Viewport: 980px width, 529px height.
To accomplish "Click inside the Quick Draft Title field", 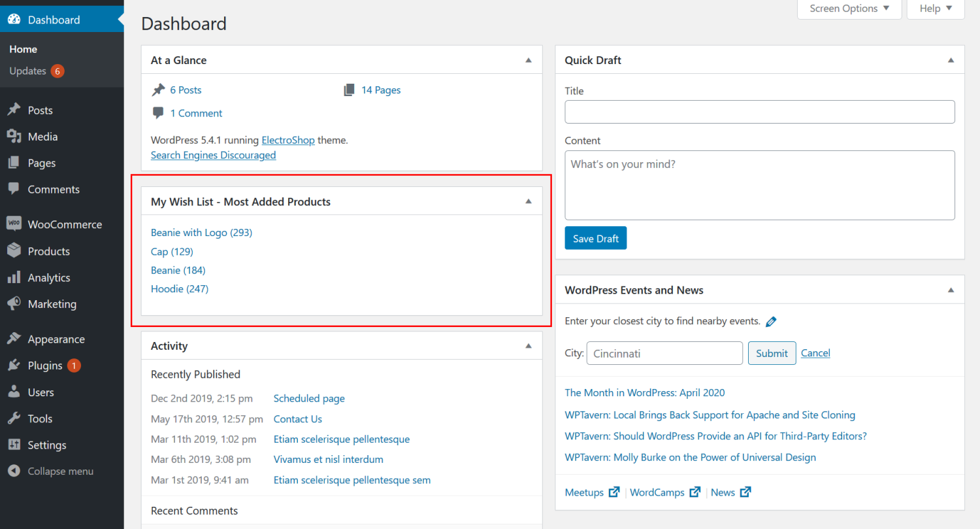I will 759,111.
